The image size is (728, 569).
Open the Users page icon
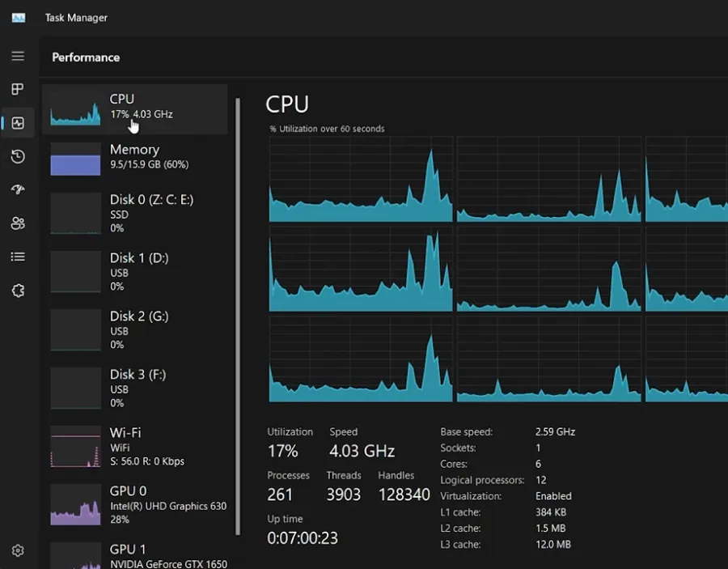18,223
